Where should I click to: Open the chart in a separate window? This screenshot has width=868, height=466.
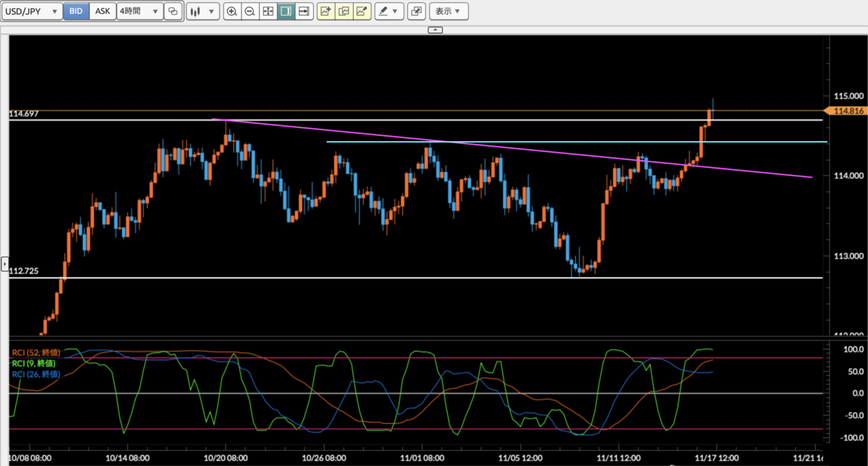[x=416, y=11]
